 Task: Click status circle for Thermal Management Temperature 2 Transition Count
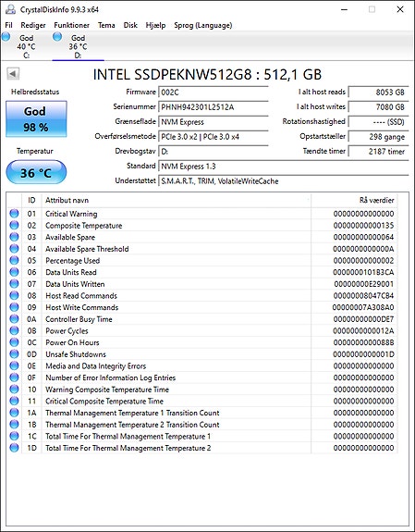[x=14, y=424]
